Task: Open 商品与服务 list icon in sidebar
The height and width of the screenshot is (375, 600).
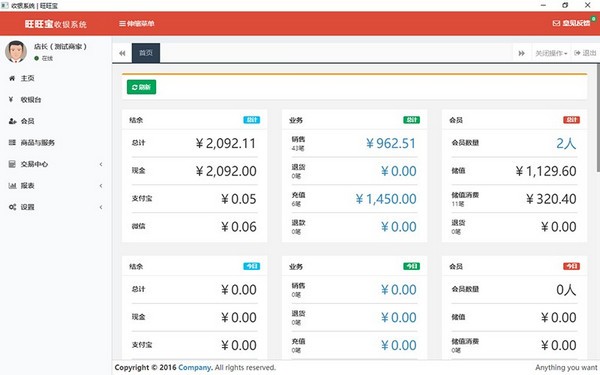Action: click(x=12, y=142)
